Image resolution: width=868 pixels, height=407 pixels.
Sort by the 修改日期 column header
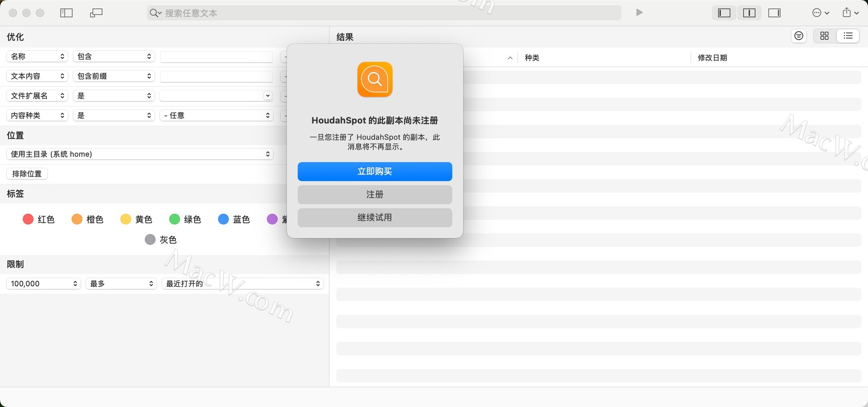[712, 58]
